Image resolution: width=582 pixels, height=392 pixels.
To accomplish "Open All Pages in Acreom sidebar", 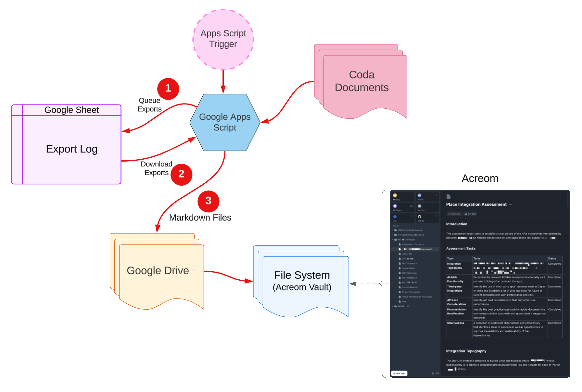I will (x=403, y=207).
